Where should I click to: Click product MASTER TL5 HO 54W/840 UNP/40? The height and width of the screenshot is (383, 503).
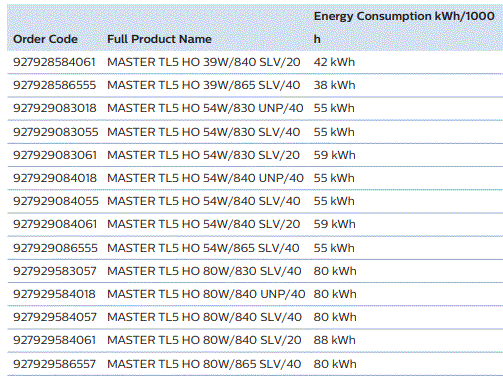point(205,178)
